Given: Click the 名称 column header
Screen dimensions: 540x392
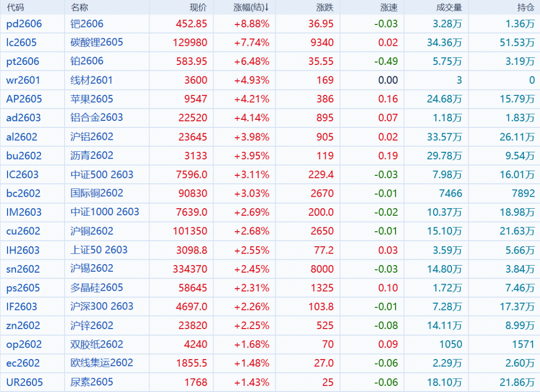Looking at the screenshot, I should click(79, 7).
